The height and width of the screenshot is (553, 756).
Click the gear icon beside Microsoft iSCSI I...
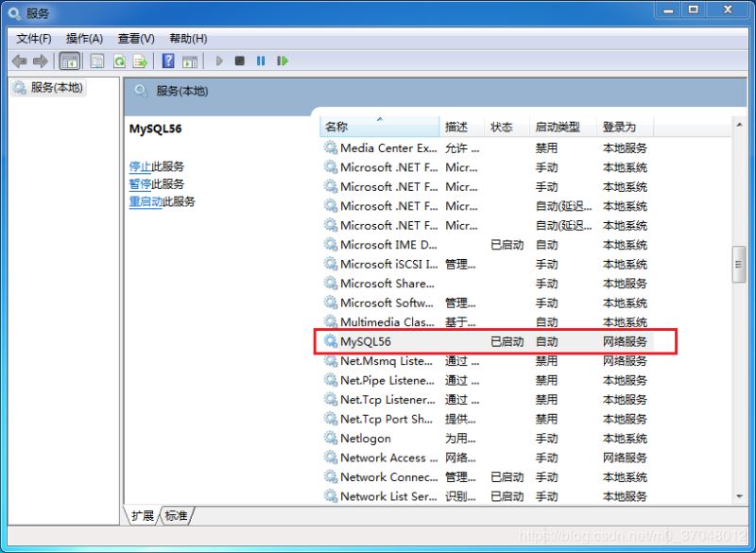(x=330, y=264)
